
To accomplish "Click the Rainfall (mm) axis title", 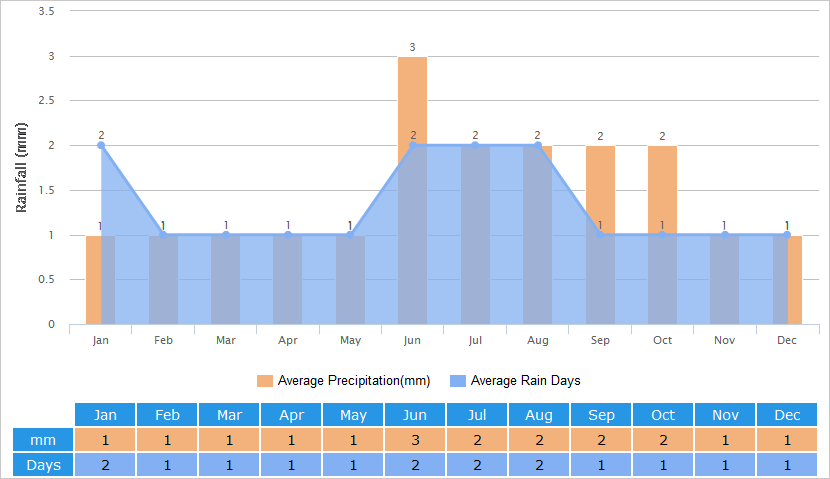I will point(22,167).
